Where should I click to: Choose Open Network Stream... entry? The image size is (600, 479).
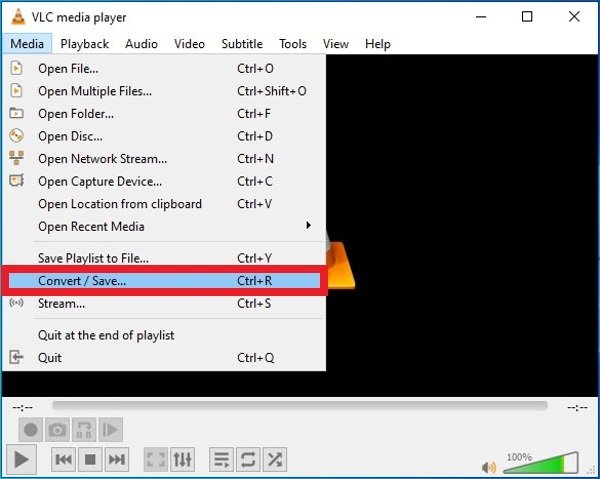(164, 159)
